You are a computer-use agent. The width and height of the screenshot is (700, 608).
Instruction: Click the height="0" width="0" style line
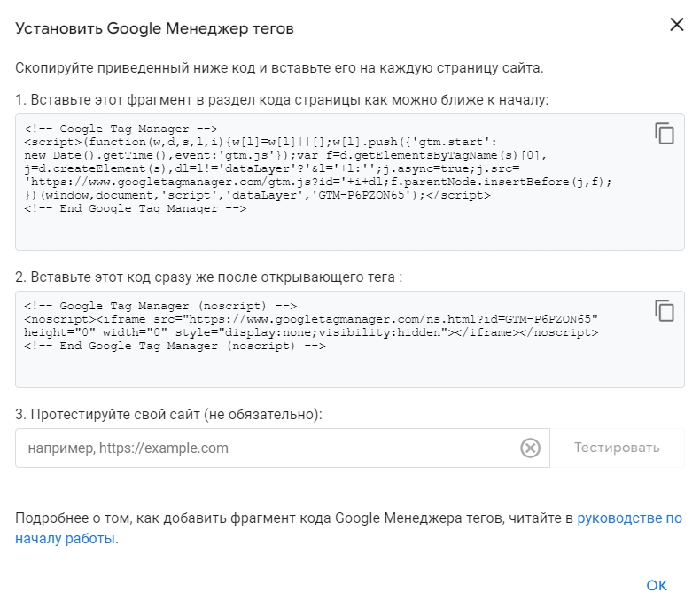311,332
